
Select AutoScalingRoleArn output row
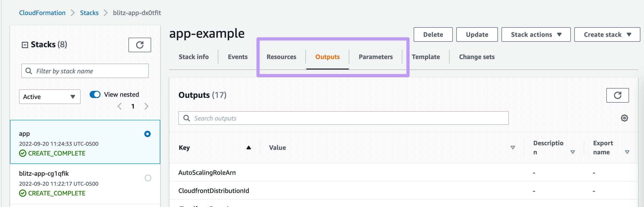coord(403,172)
